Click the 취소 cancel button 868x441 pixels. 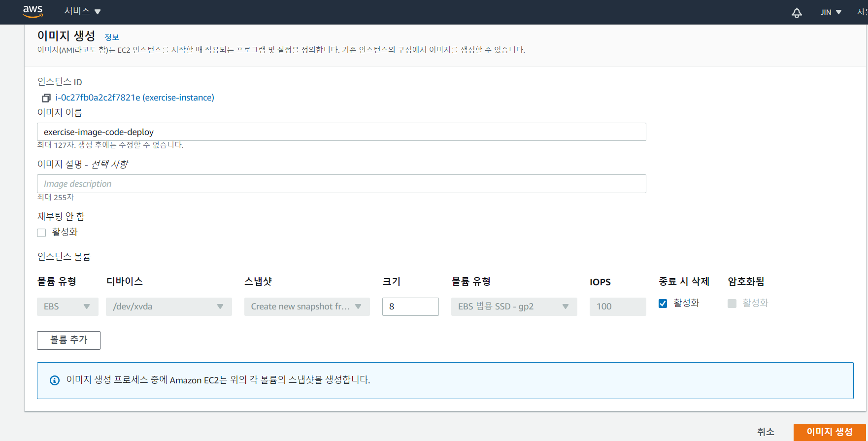766,432
